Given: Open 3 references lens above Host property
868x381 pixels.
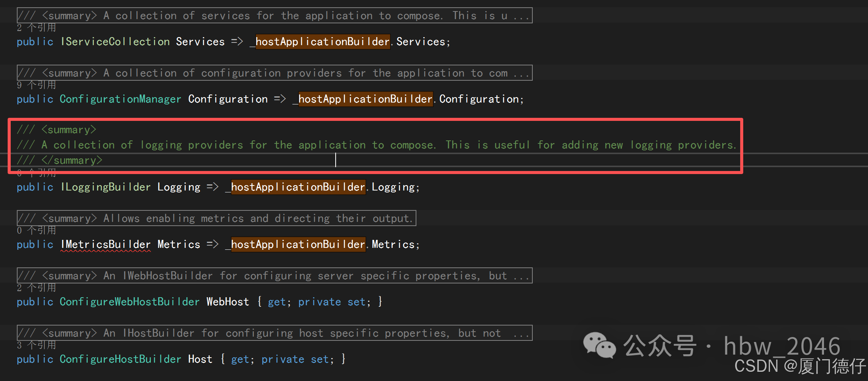Looking at the screenshot, I should (36, 345).
